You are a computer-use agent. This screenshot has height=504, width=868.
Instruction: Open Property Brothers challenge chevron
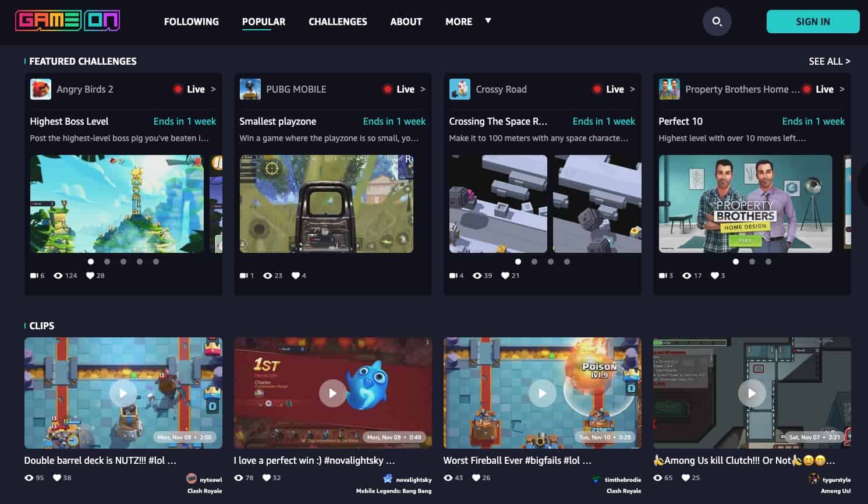pyautogui.click(x=842, y=89)
